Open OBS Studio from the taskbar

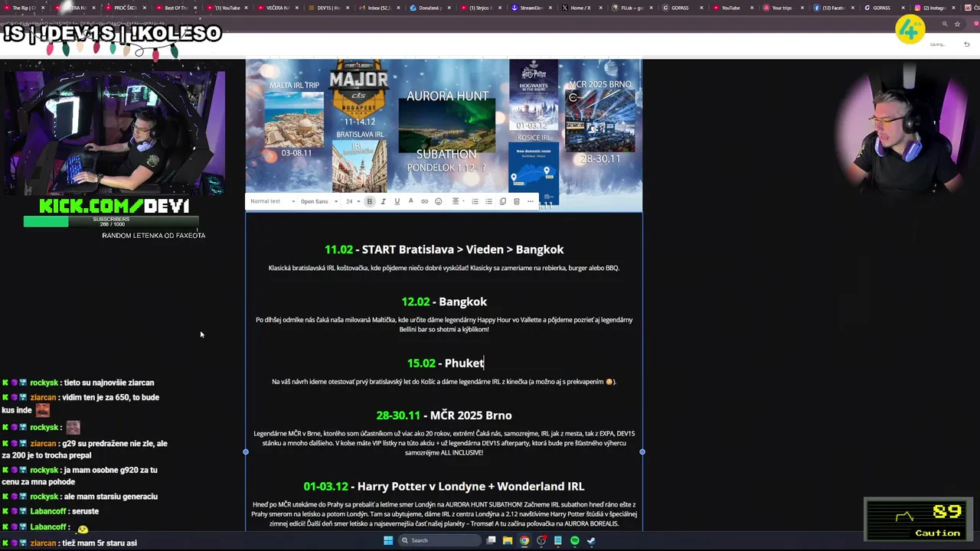pyautogui.click(x=541, y=540)
